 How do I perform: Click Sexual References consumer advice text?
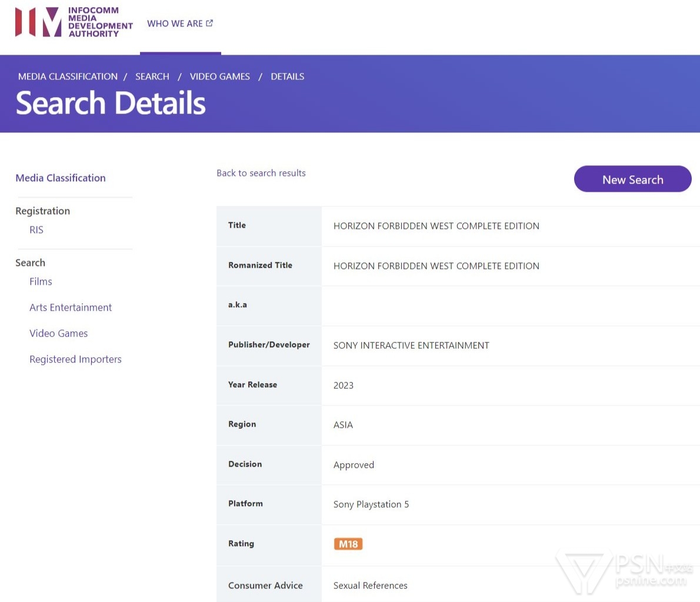(370, 586)
